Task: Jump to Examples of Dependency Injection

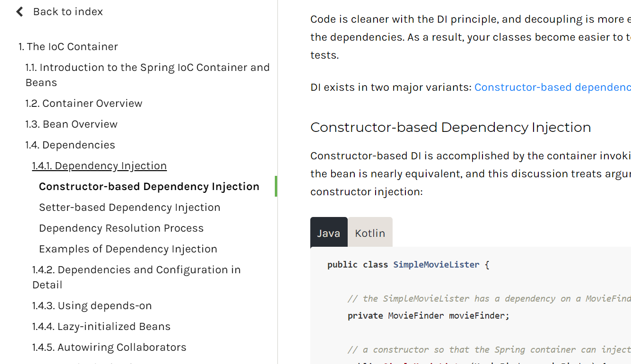Action: 128,249
